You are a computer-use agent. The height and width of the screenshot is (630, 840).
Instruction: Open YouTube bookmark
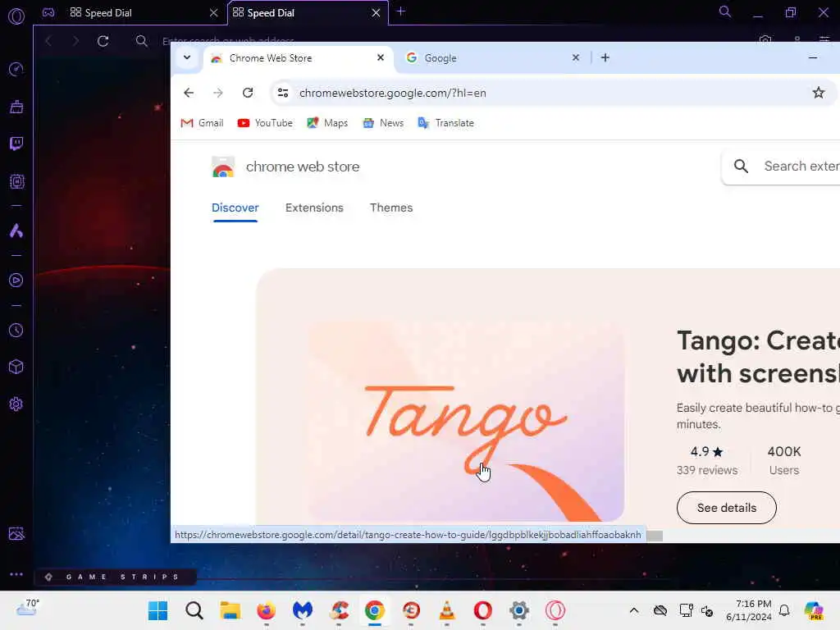pos(265,123)
